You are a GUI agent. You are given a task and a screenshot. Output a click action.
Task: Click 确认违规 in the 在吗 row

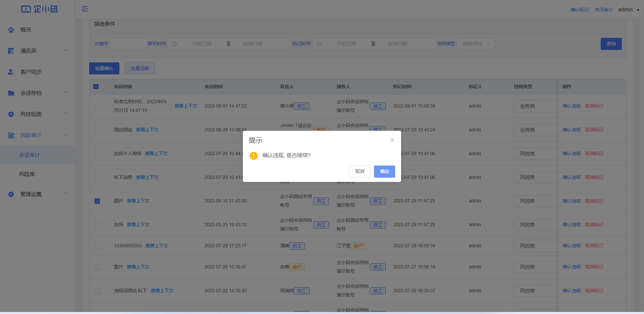click(572, 225)
